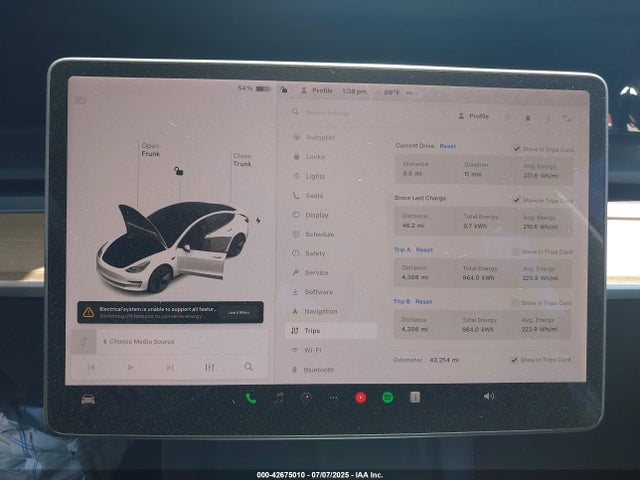
Task: Select the Safety menu entry
Action: coord(309,253)
